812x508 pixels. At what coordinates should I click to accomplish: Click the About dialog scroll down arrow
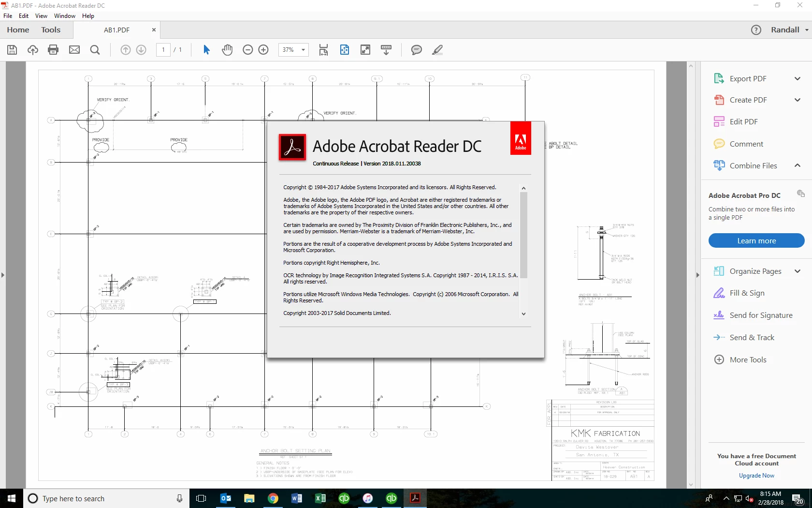click(x=523, y=314)
